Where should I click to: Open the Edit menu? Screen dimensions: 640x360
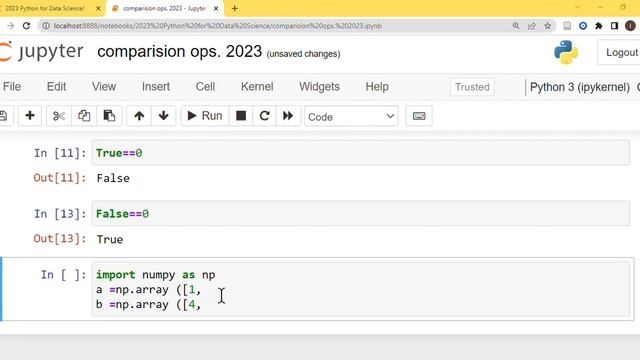tap(56, 87)
